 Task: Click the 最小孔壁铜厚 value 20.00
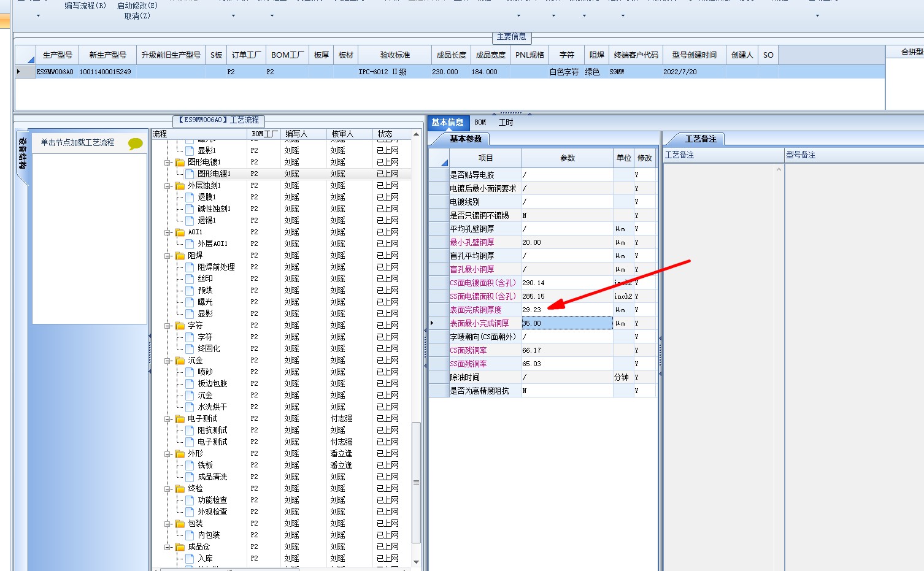pos(567,242)
